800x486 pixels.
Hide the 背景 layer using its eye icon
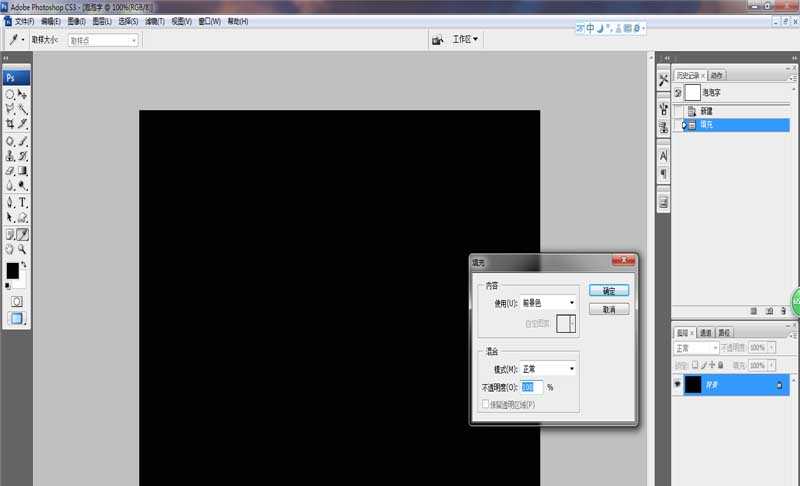[677, 384]
